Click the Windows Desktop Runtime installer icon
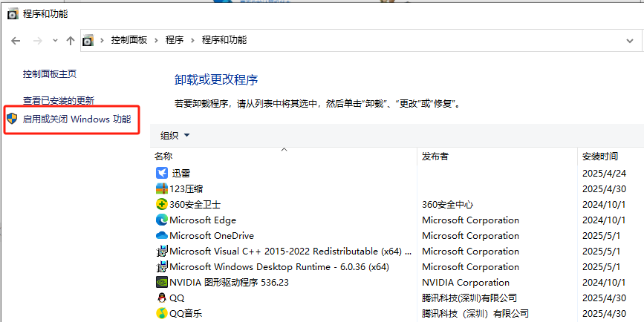The height and width of the screenshot is (322, 644). pos(162,266)
